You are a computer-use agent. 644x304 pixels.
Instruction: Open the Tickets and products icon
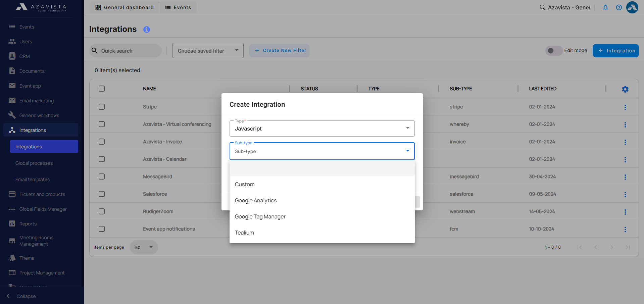tap(12, 194)
